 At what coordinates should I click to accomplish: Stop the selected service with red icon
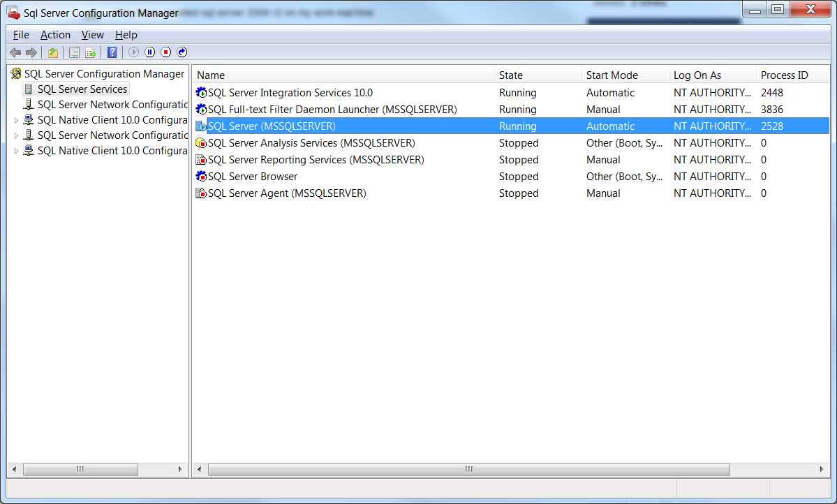click(166, 52)
